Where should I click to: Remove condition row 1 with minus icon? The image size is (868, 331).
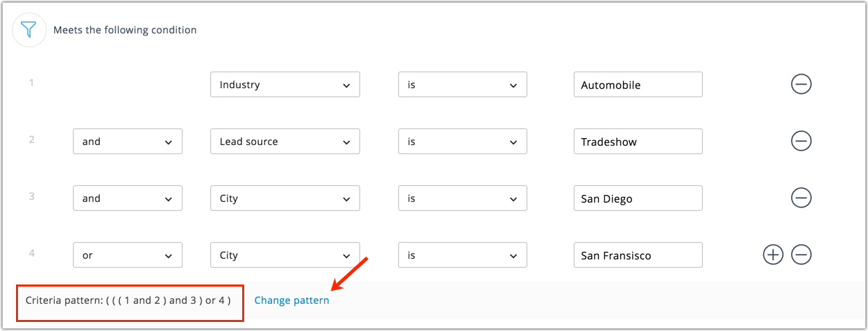coord(801,85)
